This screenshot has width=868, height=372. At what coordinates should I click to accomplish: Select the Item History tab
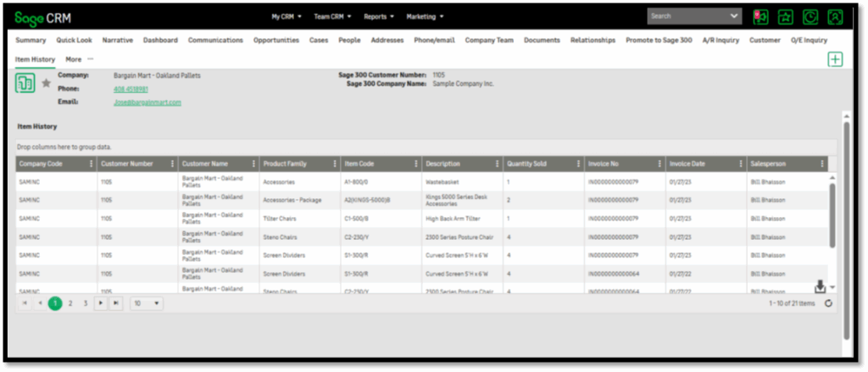pyautogui.click(x=35, y=59)
